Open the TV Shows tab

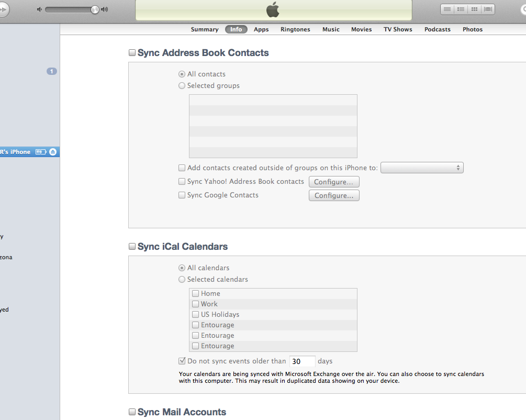tap(398, 29)
